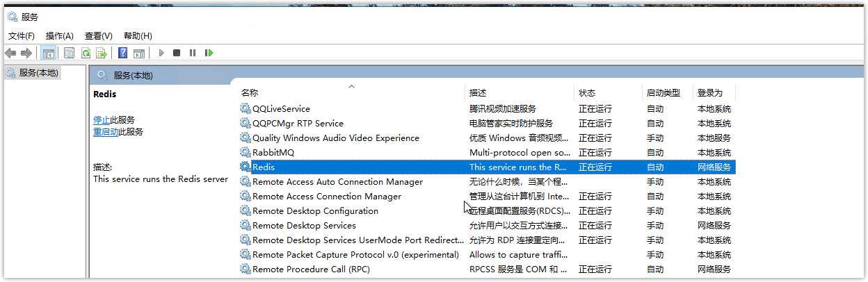868x282 pixels.
Task: Open the 操作(A) menu
Action: [60, 35]
